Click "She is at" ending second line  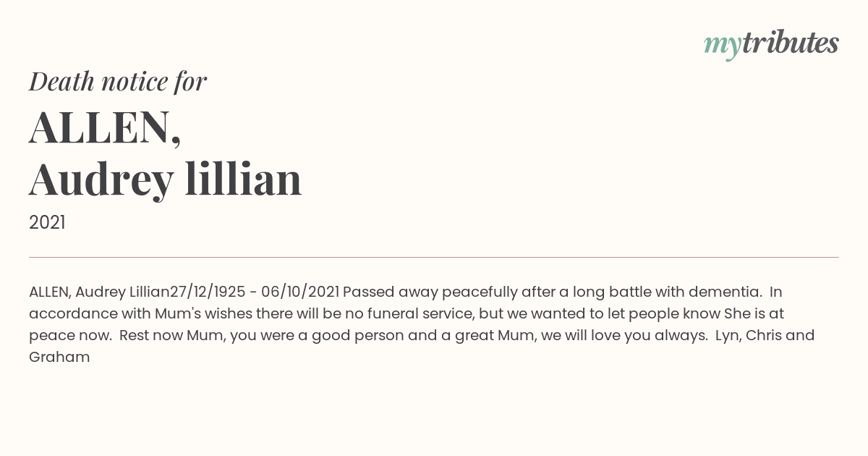754,314
